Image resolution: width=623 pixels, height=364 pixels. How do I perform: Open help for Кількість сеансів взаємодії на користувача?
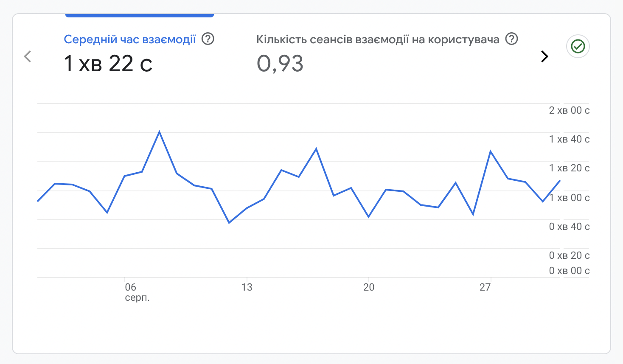tap(512, 39)
